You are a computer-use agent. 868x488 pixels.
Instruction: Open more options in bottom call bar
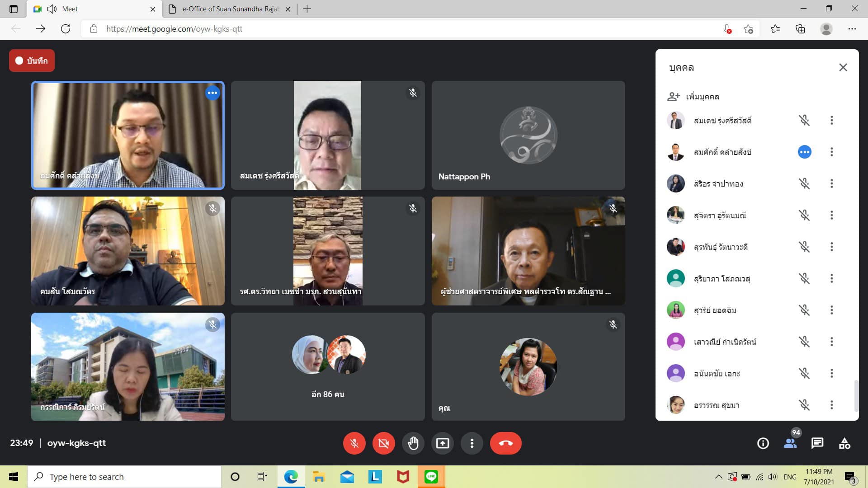472,443
